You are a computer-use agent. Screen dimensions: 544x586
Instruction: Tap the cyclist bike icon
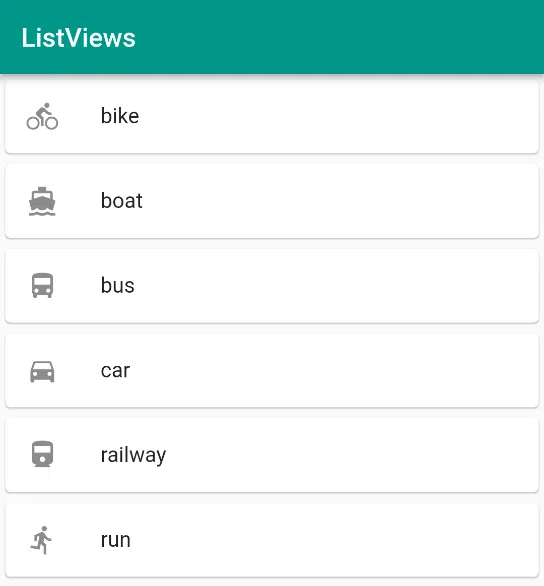pos(42,116)
